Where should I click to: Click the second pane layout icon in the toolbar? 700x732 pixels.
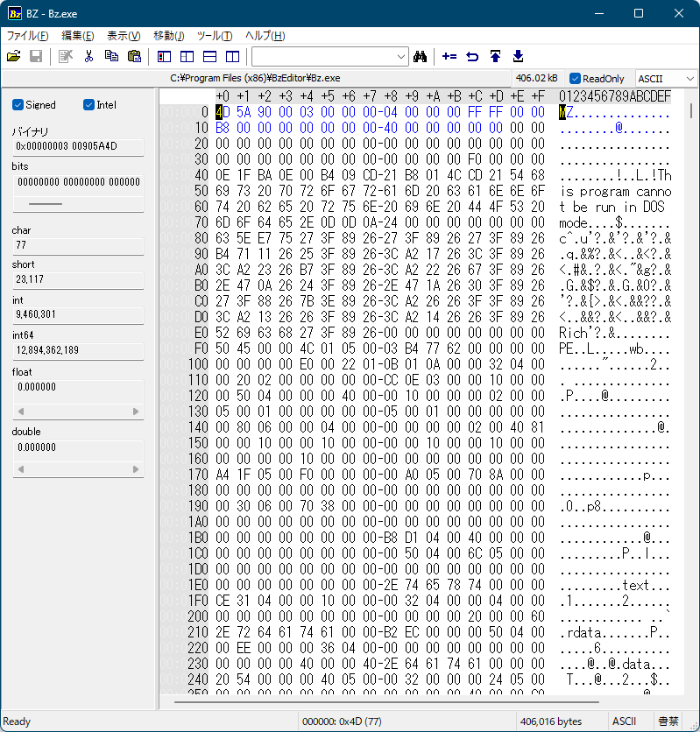[x=187, y=57]
